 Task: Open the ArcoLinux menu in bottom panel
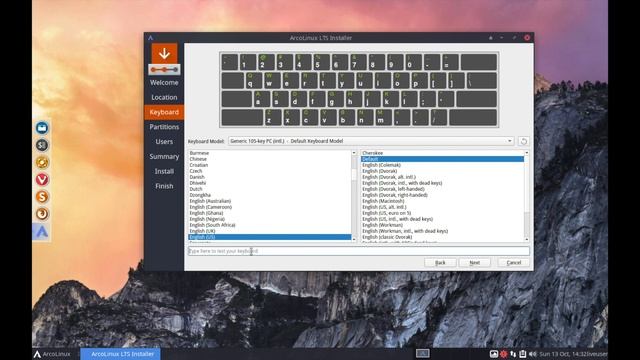click(52, 354)
